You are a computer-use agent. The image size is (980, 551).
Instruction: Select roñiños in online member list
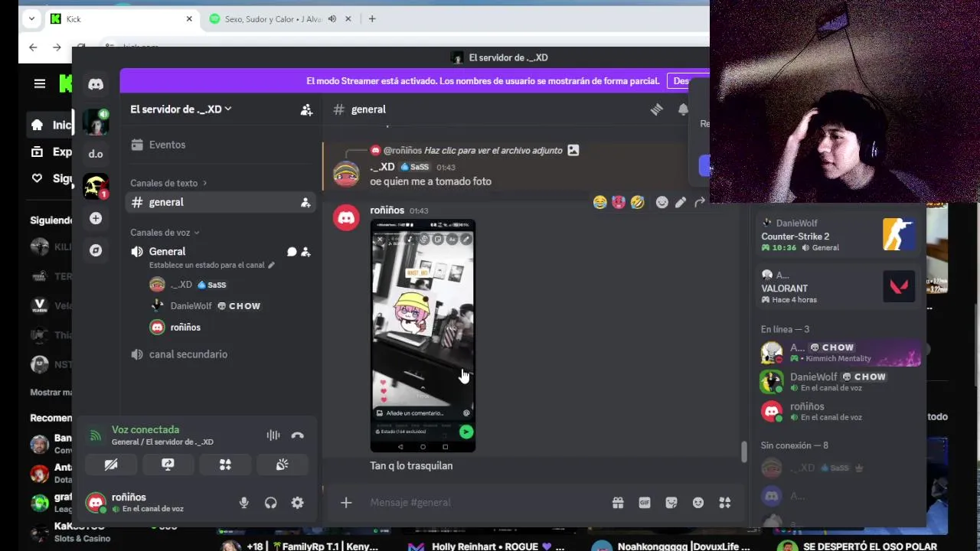click(x=840, y=411)
